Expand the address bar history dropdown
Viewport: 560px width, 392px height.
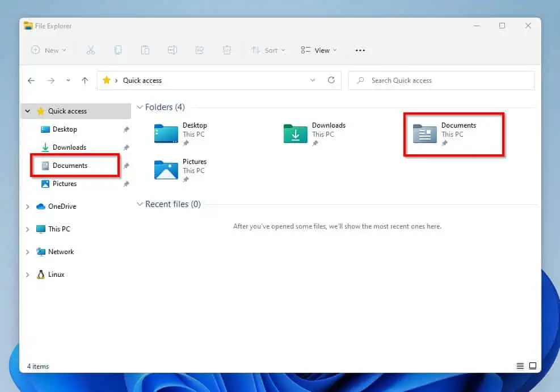[313, 81]
